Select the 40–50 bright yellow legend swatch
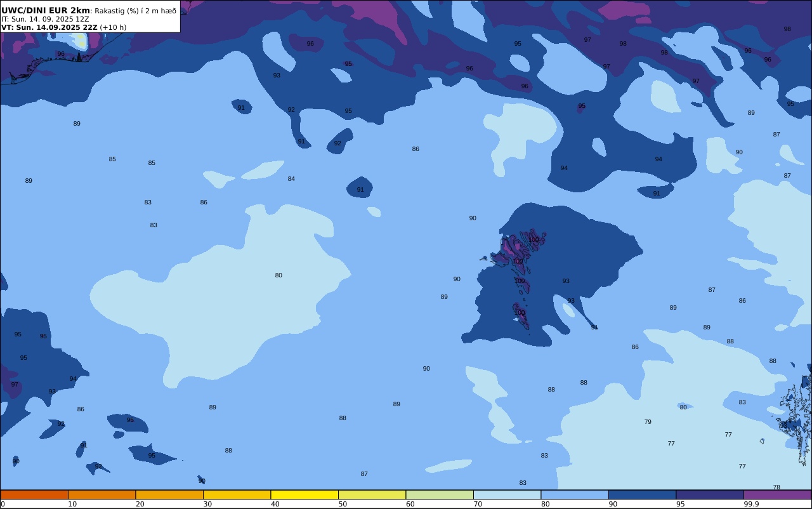The height and width of the screenshot is (509, 812). tap(304, 494)
